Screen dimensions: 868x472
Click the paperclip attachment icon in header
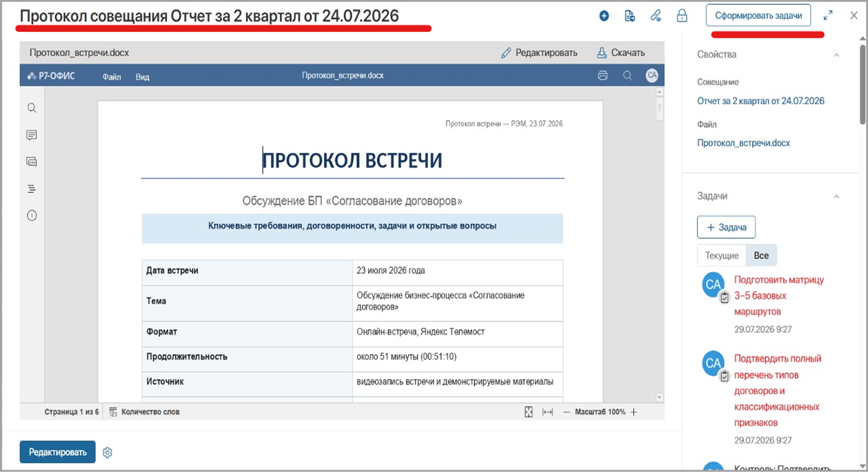click(x=655, y=15)
